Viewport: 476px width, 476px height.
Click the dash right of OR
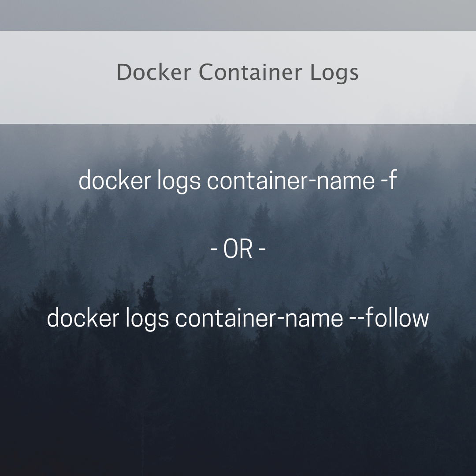click(x=262, y=250)
